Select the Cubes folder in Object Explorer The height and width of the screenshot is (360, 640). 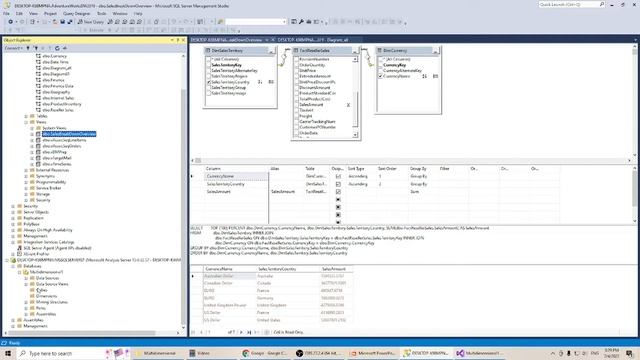(42, 290)
